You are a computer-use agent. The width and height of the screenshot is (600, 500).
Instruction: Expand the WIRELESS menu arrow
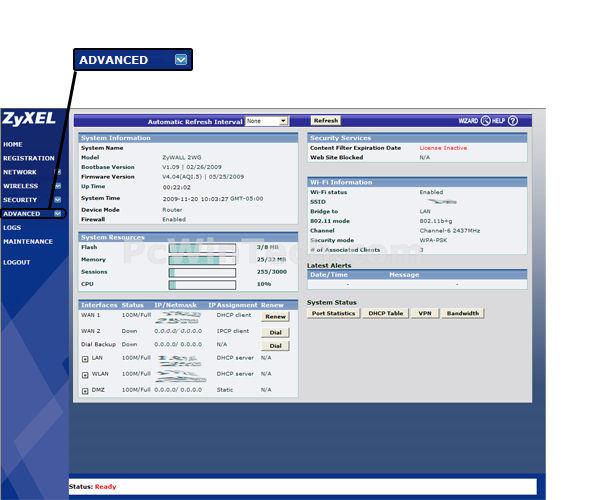click(58, 186)
